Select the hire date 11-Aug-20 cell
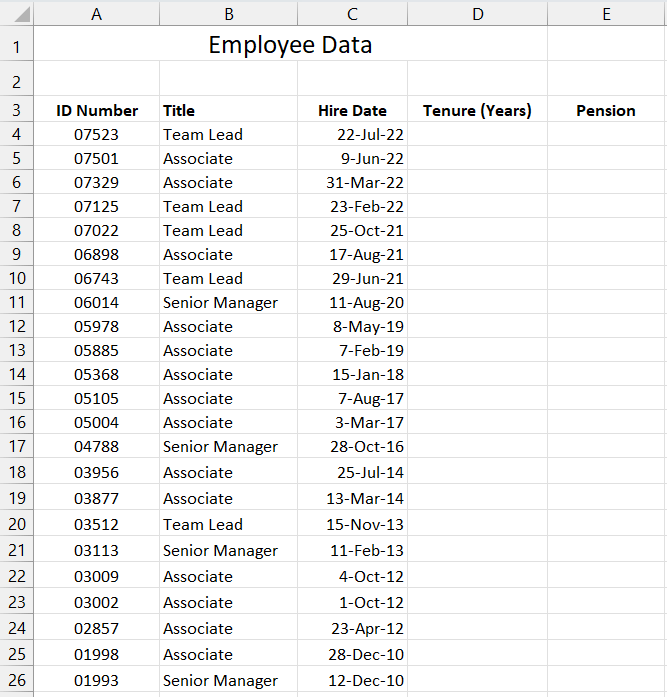The height and width of the screenshot is (697, 667). 352,302
